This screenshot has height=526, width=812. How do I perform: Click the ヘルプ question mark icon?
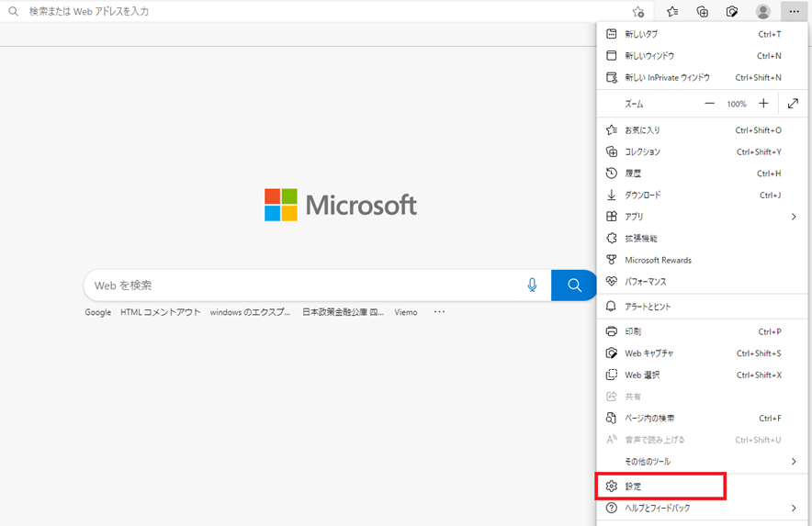click(612, 508)
